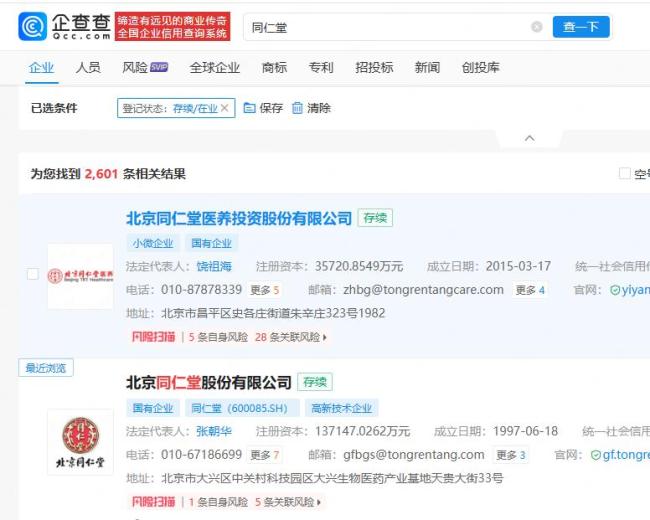
Task: Open 北京同仁堂医养投资股份有限公司 company link
Action: [x=239, y=218]
